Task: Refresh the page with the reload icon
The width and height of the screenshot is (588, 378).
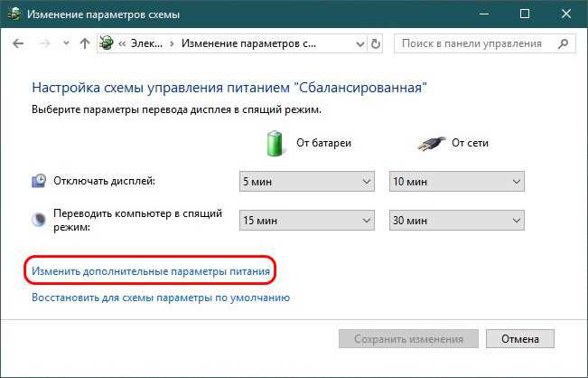Action: [376, 44]
